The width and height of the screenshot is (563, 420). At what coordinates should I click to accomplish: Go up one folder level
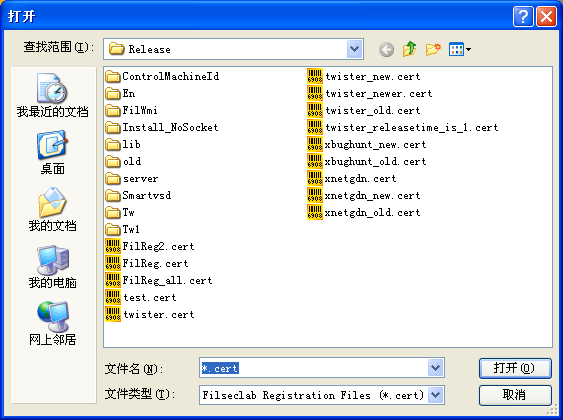click(409, 49)
